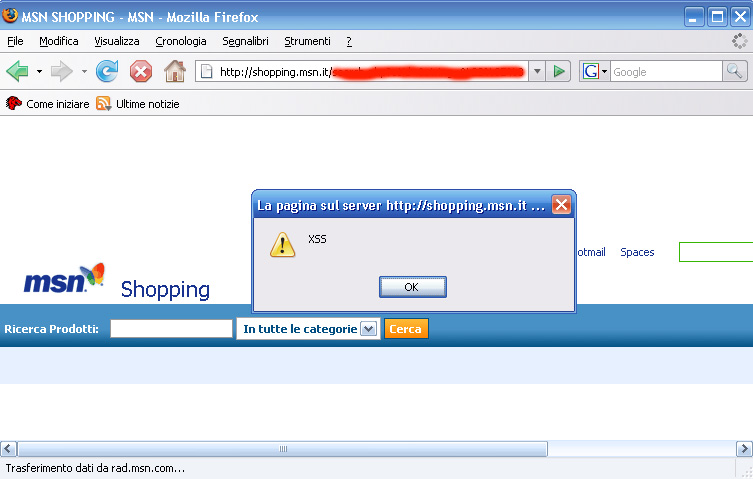Close the Firefox window
Image resolution: width=753 pixels, height=479 pixels.
coord(741,17)
